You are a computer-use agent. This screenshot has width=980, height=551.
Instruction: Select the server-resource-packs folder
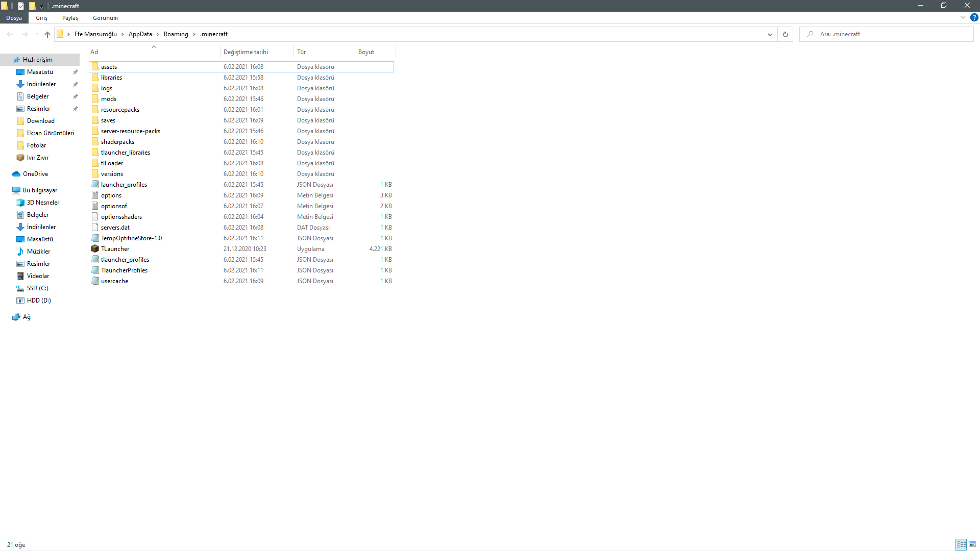click(241, 131)
